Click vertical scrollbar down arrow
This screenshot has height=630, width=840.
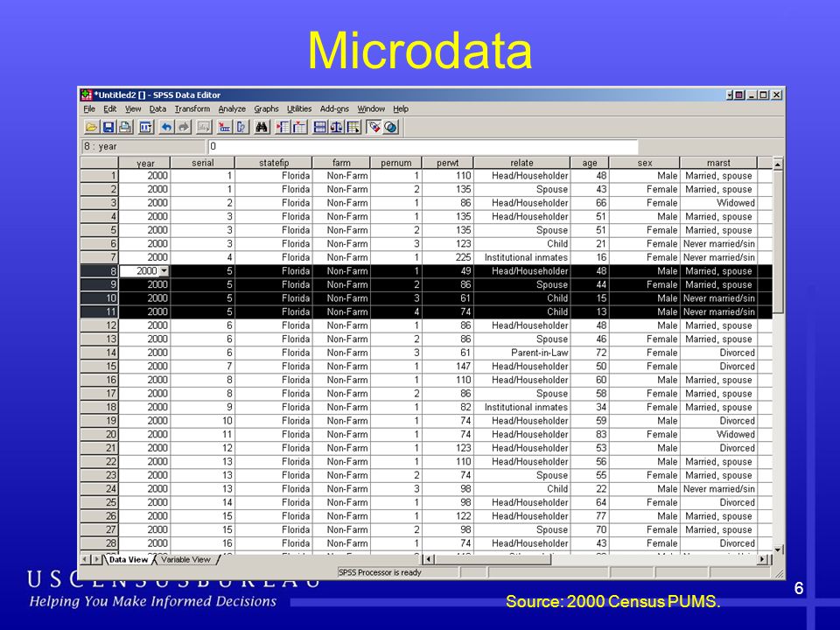778,549
